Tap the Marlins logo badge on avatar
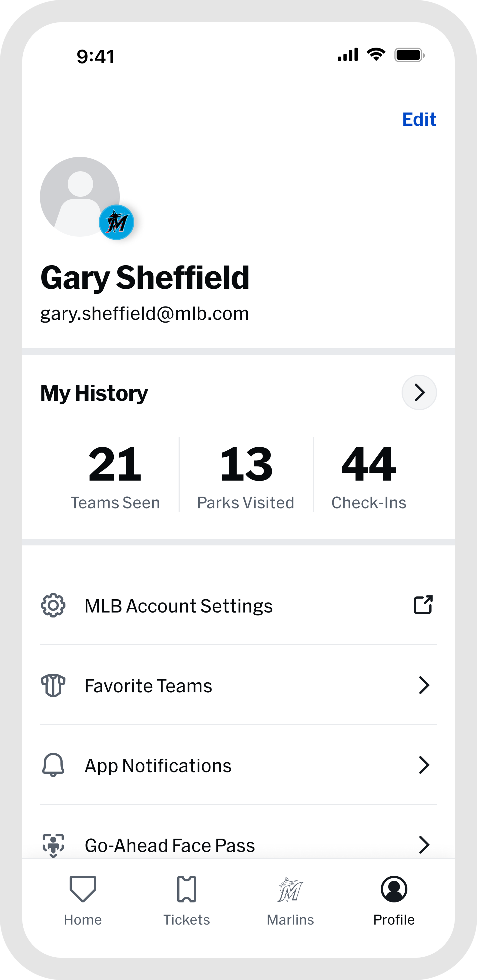This screenshot has width=477, height=980. (x=116, y=222)
